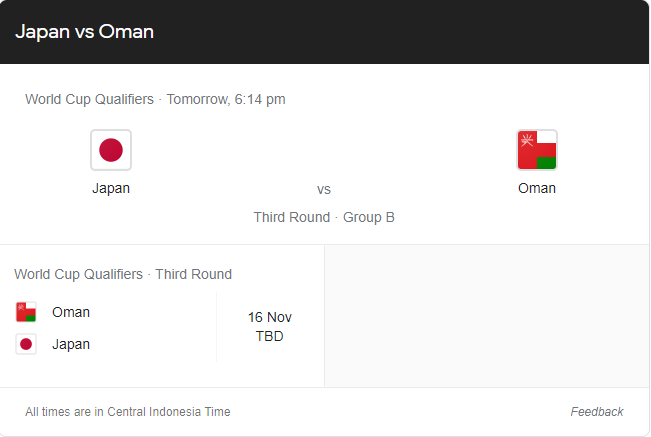Click the 'vs' text between teams
Image resolution: width=651 pixels, height=437 pixels.
point(324,190)
